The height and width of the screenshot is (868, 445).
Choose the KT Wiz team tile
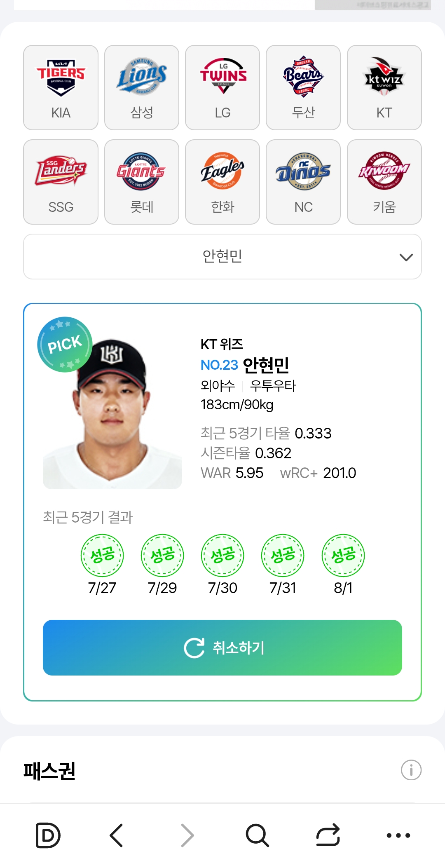pos(384,87)
